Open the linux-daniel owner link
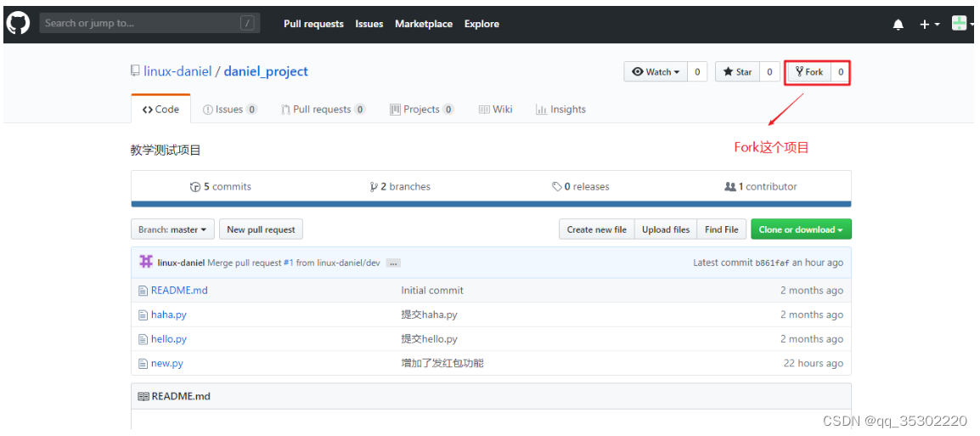This screenshot has height=436, width=980. pos(177,71)
